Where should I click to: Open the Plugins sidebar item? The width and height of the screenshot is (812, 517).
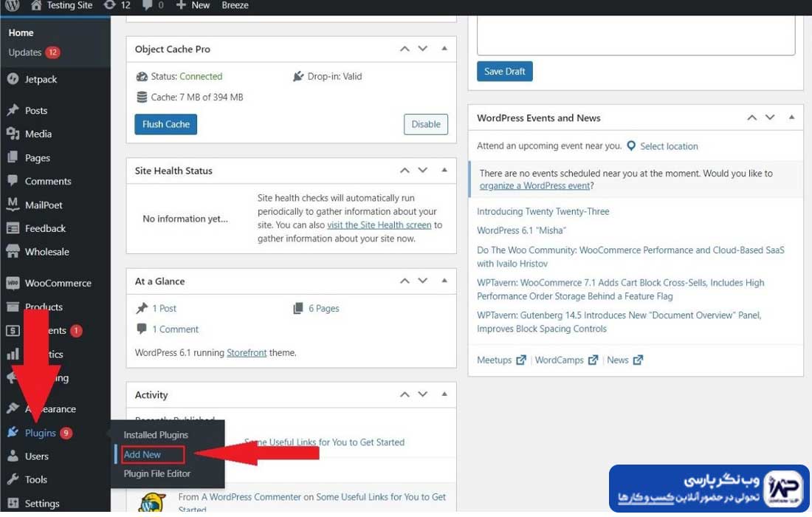(x=40, y=433)
